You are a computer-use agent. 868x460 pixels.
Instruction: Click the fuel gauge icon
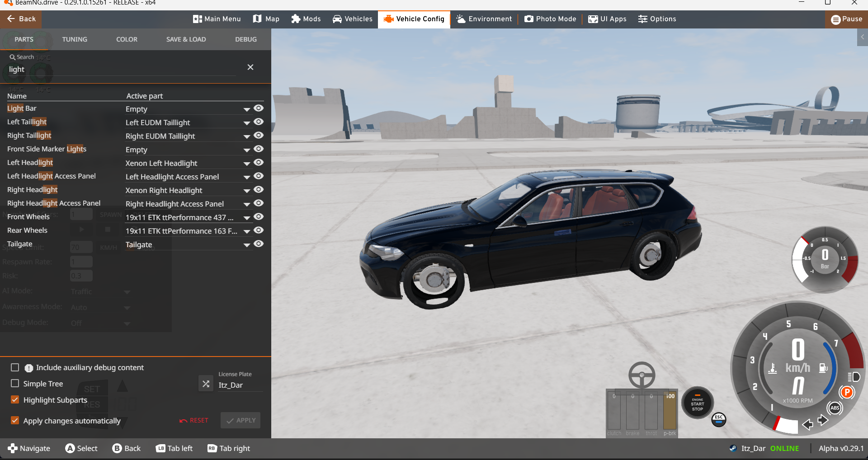pyautogui.click(x=823, y=368)
